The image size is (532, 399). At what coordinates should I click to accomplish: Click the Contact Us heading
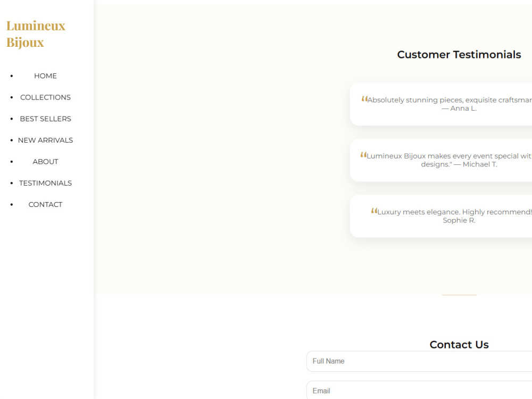pyautogui.click(x=459, y=345)
